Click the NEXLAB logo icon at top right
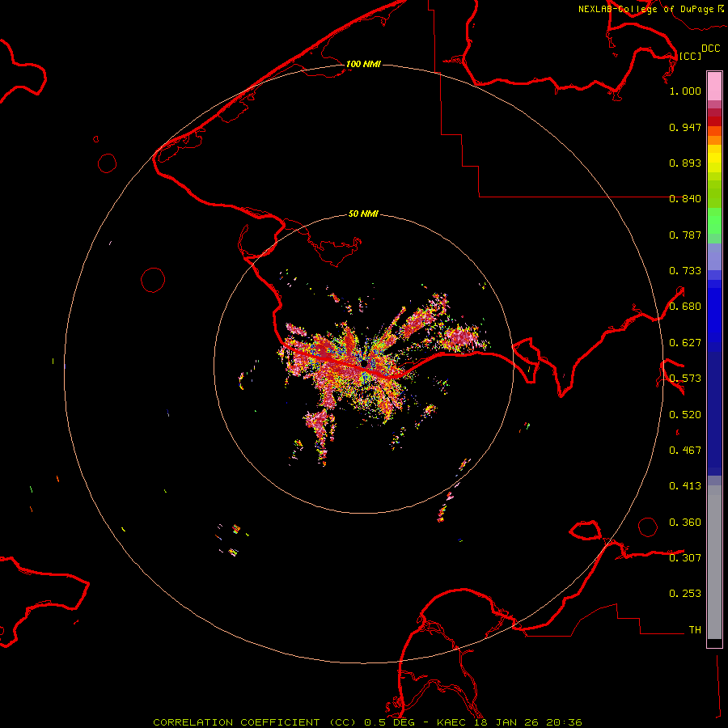The height and width of the screenshot is (728, 728). [x=721, y=9]
